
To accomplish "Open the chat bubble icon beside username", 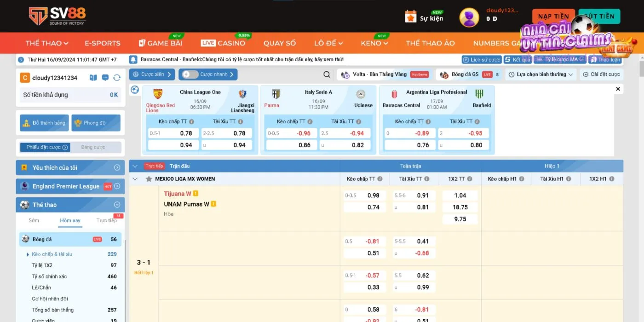I will click(x=105, y=78).
